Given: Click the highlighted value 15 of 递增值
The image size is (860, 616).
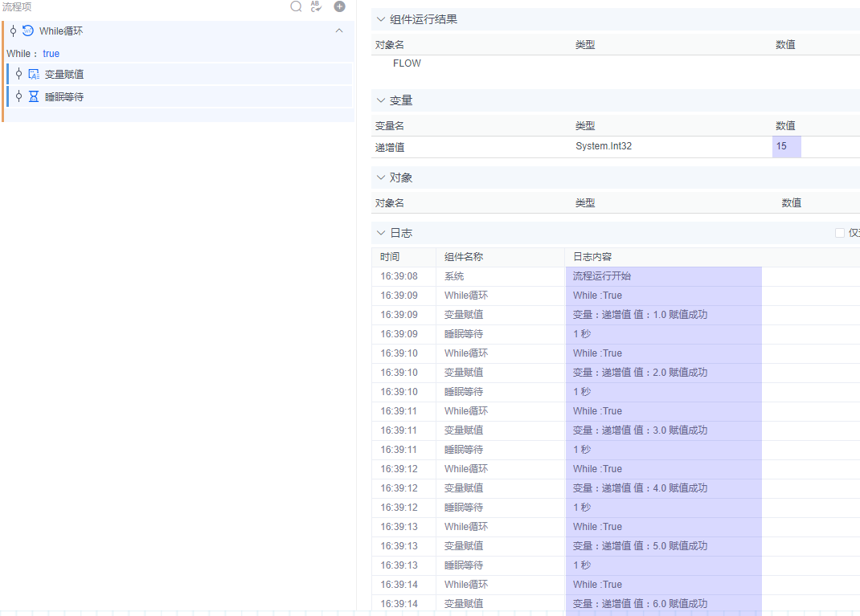Looking at the screenshot, I should 785,146.
